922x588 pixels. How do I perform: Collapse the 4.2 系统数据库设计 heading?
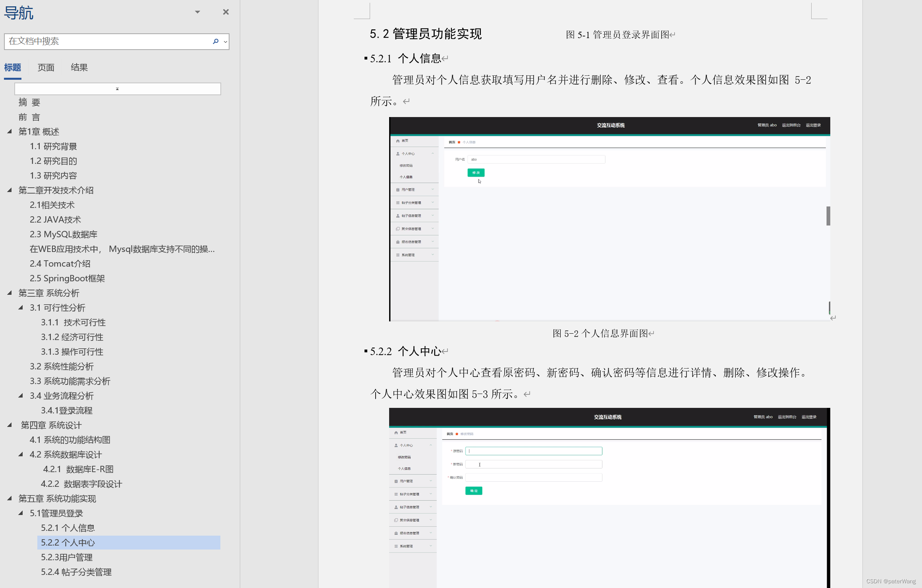(x=21, y=454)
